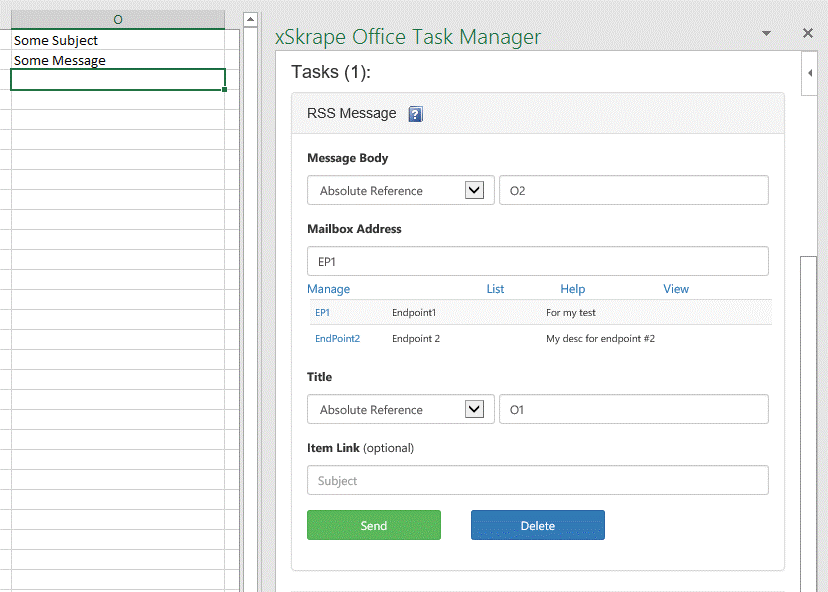Image resolution: width=828 pixels, height=592 pixels.
Task: Select column O header
Action: tap(118, 20)
